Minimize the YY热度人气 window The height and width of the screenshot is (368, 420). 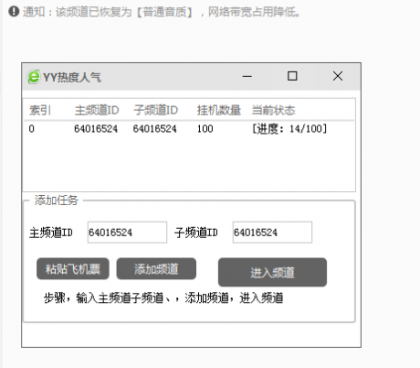247,76
